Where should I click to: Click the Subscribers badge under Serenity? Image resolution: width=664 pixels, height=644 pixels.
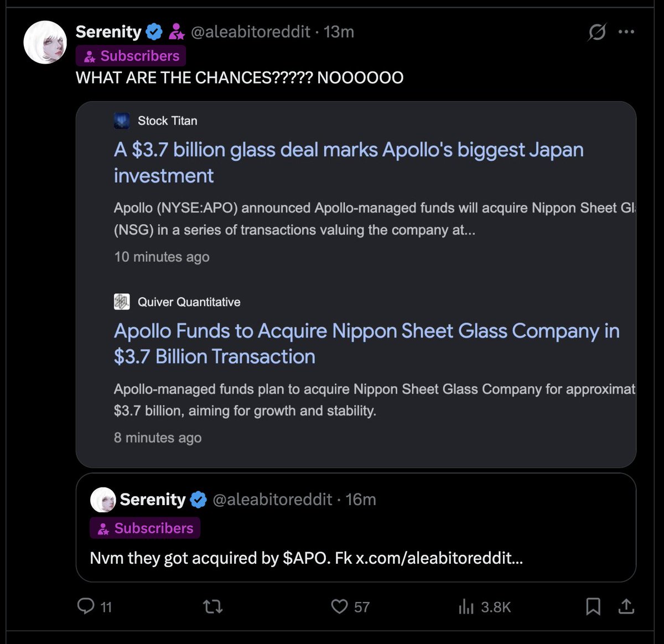[x=131, y=56]
